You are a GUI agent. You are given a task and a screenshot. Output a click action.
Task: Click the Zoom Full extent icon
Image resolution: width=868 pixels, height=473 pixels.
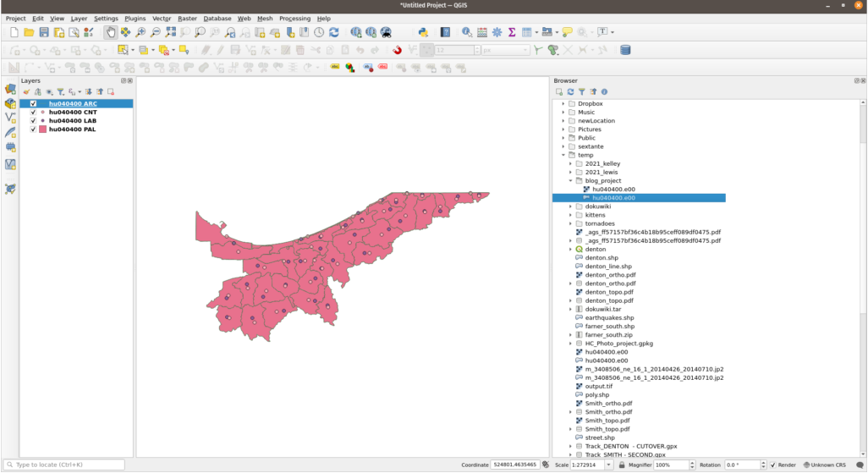coord(171,32)
